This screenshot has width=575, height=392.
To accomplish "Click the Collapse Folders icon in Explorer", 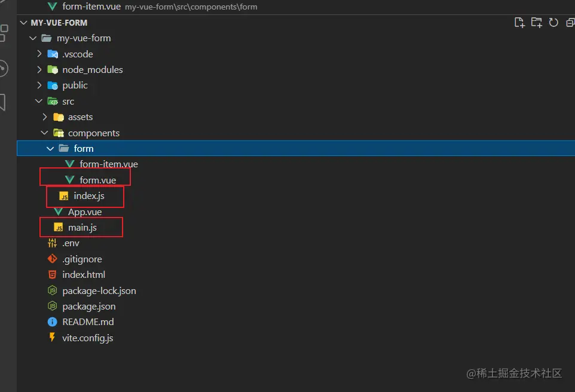I will tap(570, 22).
